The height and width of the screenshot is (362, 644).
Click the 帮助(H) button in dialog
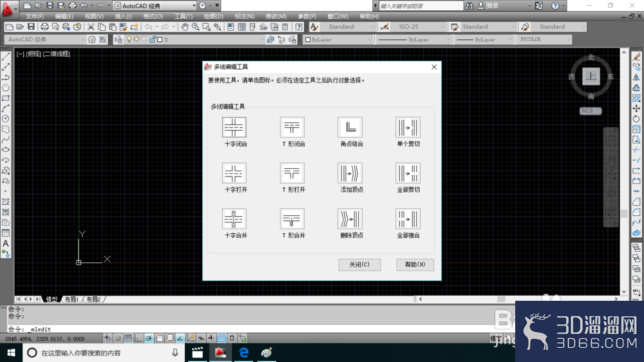click(x=415, y=265)
